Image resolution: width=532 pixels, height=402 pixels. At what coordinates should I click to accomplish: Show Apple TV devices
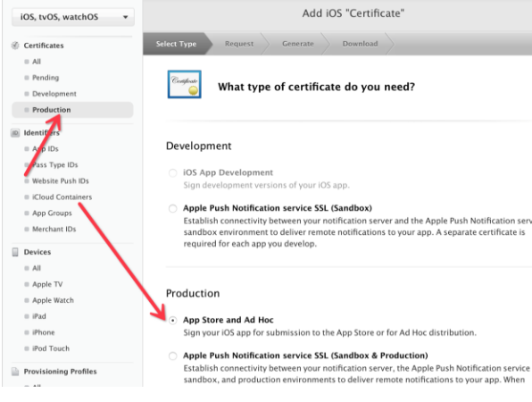coord(47,284)
